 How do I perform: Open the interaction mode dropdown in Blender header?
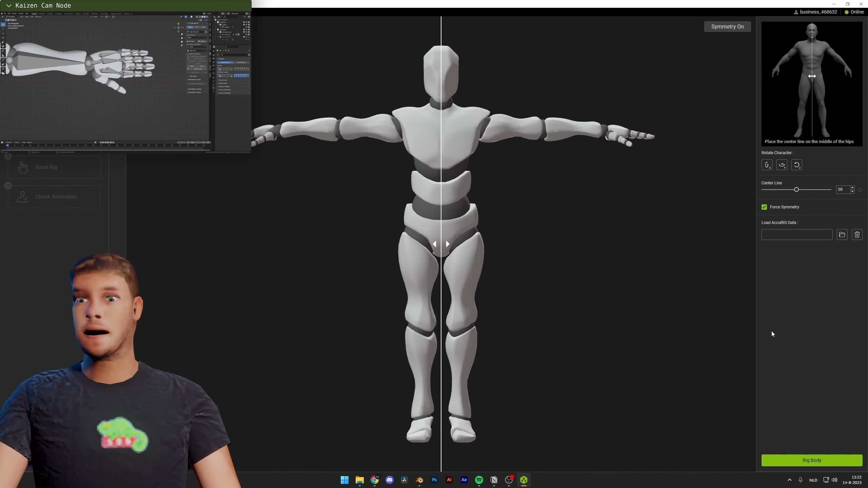click(x=12, y=17)
